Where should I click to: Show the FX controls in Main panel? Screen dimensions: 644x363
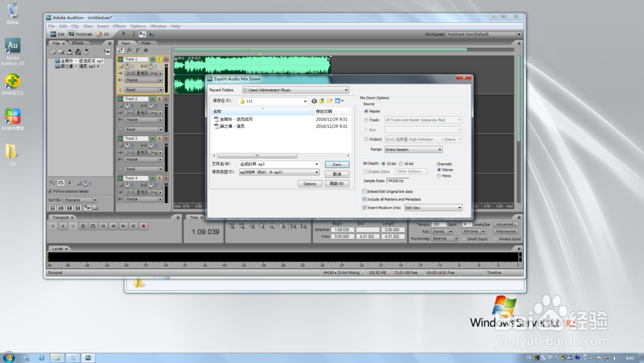[129, 50]
